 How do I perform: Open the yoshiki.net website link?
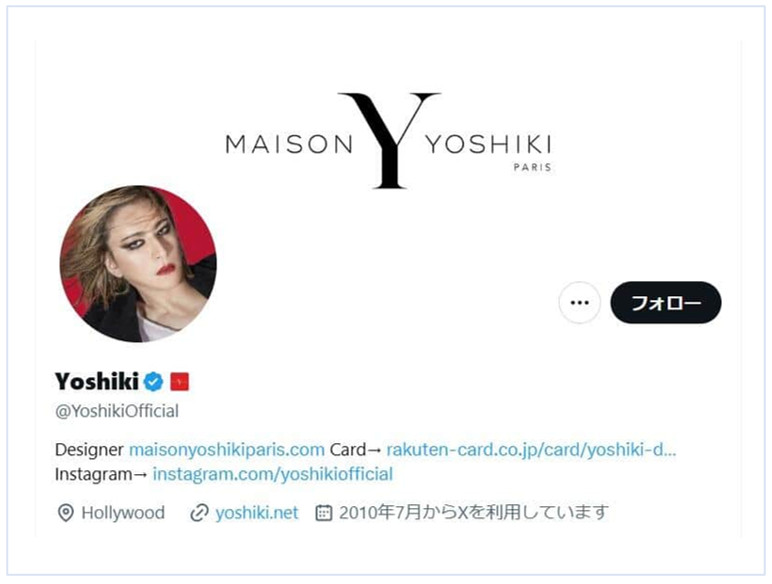pyautogui.click(x=257, y=513)
